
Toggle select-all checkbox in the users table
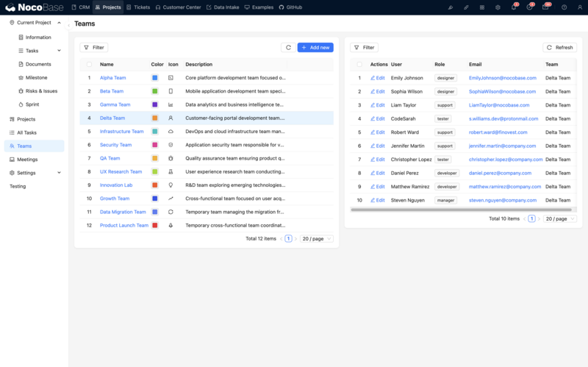click(x=359, y=65)
